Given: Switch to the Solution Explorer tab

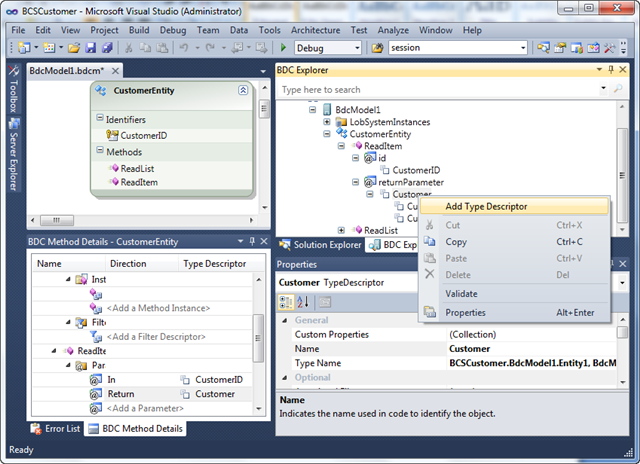Looking at the screenshot, I should click(x=320, y=245).
